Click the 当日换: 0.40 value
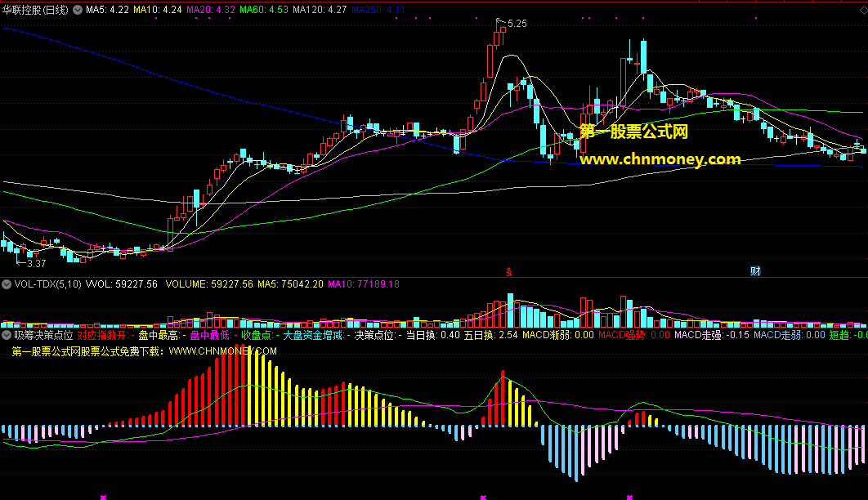868x500 pixels. [x=433, y=335]
